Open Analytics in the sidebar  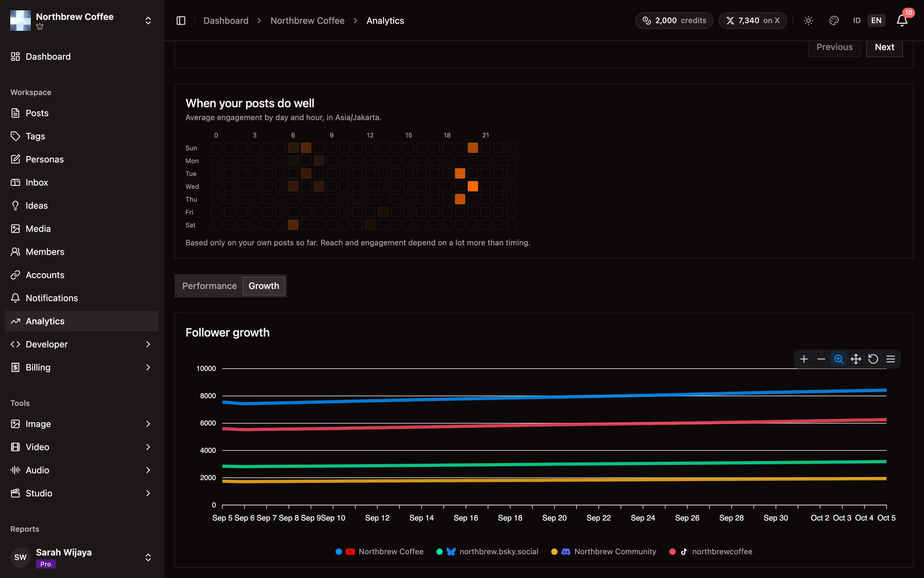click(x=82, y=321)
